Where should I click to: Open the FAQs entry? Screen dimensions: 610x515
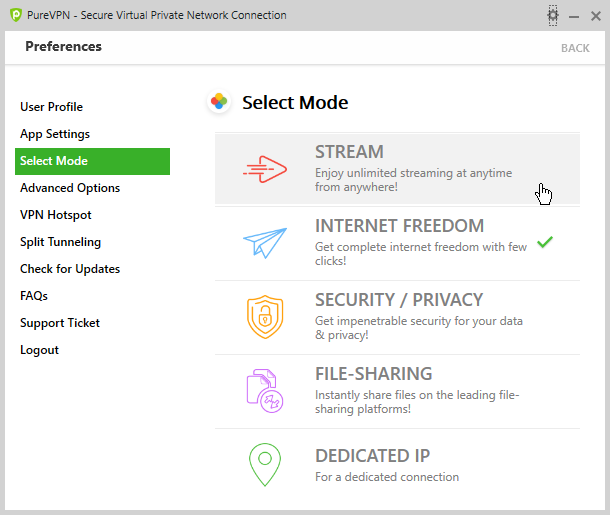coord(34,296)
